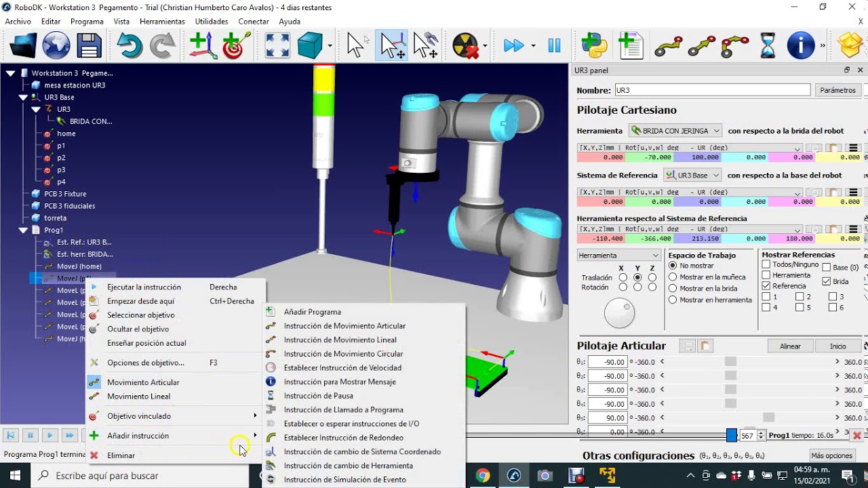The width and height of the screenshot is (868, 488).
Task: Activate the move reference frame tool
Action: click(x=393, y=46)
